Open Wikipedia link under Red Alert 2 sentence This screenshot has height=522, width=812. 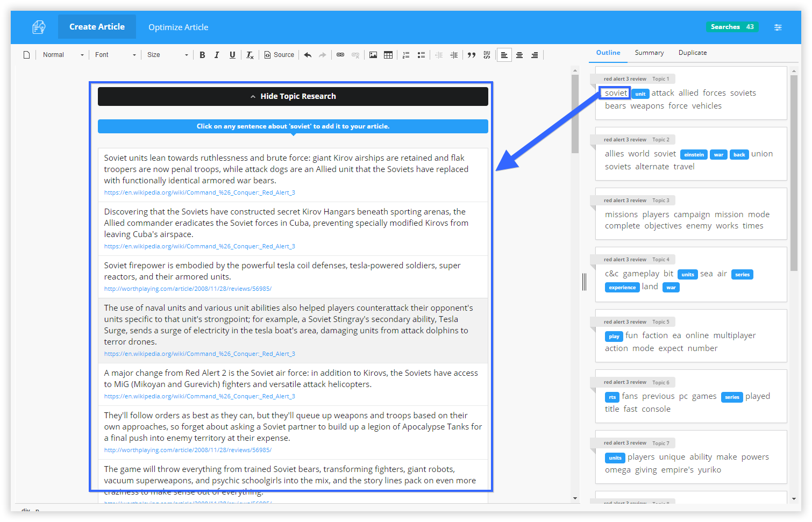click(x=200, y=396)
